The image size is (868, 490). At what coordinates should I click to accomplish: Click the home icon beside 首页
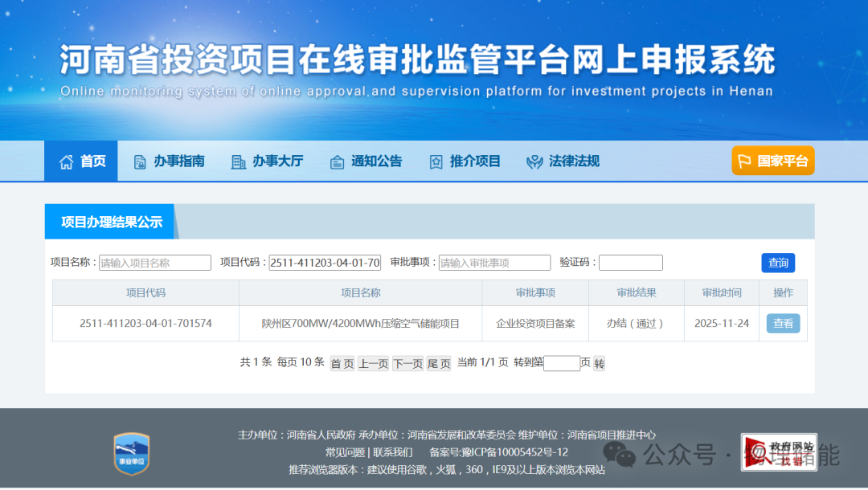coord(66,161)
